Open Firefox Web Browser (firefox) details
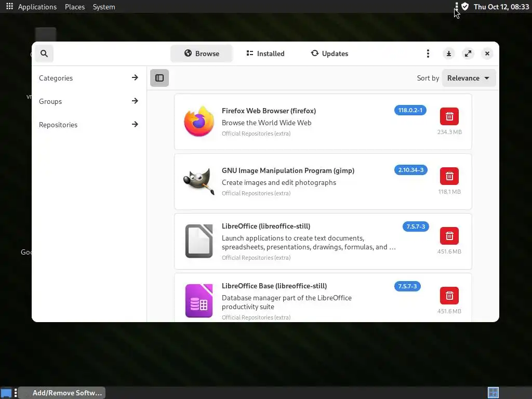The image size is (532, 399). [269, 111]
